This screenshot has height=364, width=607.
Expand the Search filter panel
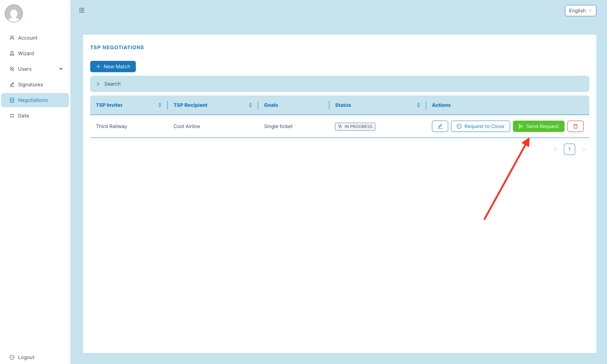pyautogui.click(x=109, y=84)
